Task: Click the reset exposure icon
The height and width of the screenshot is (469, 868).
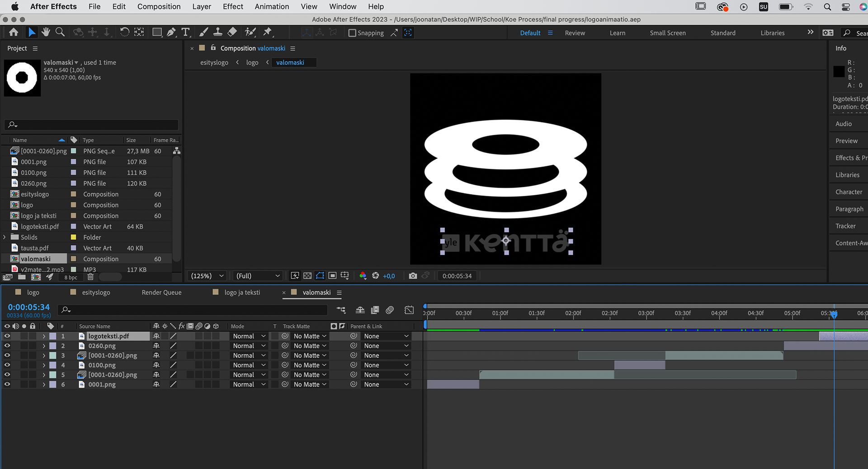Action: pos(375,276)
